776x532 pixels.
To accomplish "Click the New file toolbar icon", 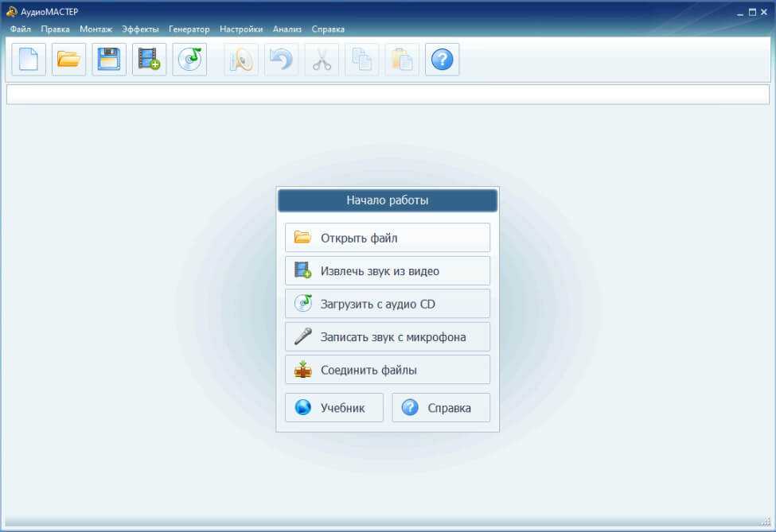I will [29, 60].
